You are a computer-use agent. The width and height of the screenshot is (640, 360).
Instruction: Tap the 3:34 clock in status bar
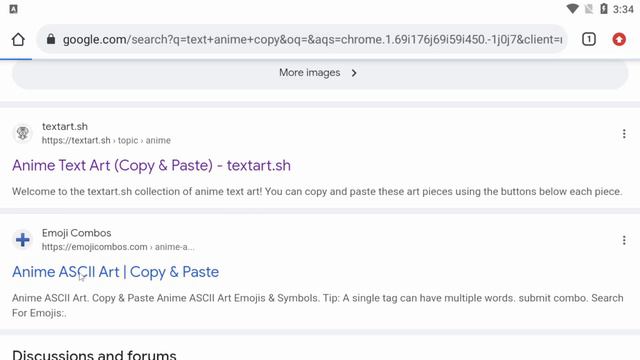623,9
